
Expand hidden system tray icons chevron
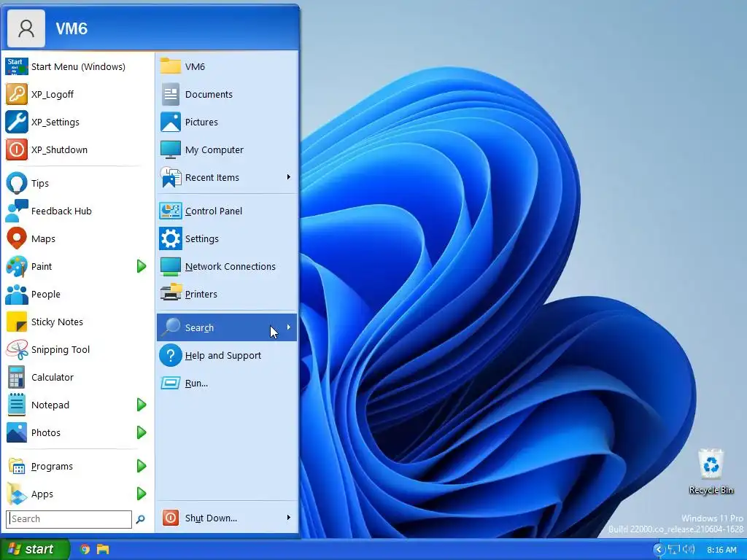tap(659, 550)
